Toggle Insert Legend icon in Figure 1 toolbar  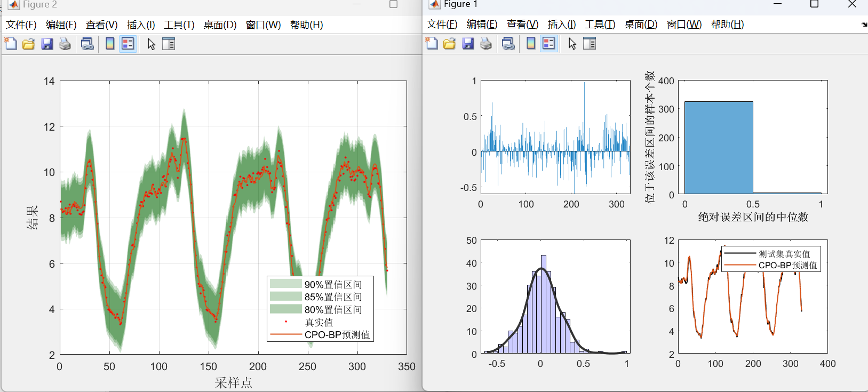click(549, 43)
